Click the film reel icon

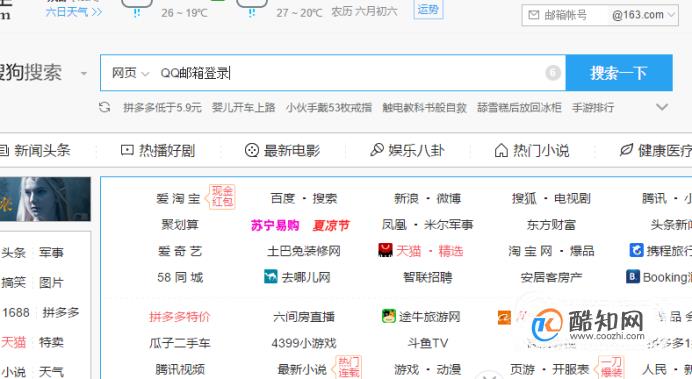(252, 150)
